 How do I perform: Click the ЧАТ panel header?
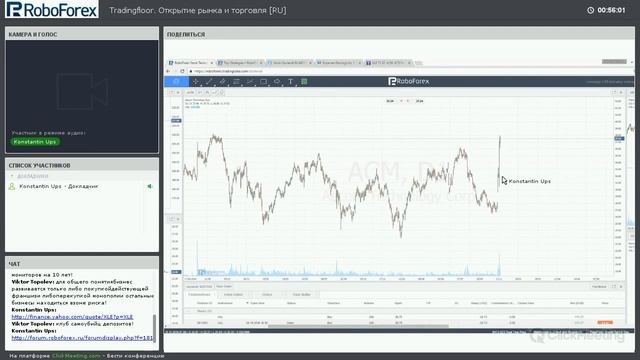point(82,264)
